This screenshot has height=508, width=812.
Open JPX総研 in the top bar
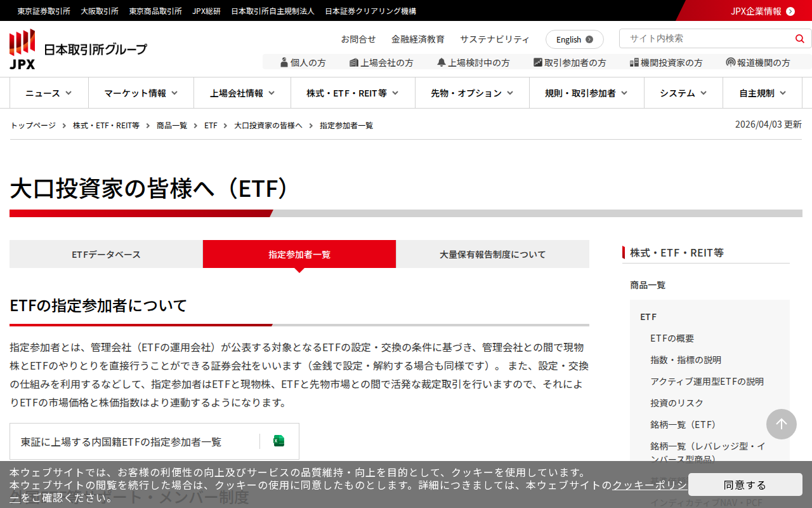pyautogui.click(x=207, y=11)
